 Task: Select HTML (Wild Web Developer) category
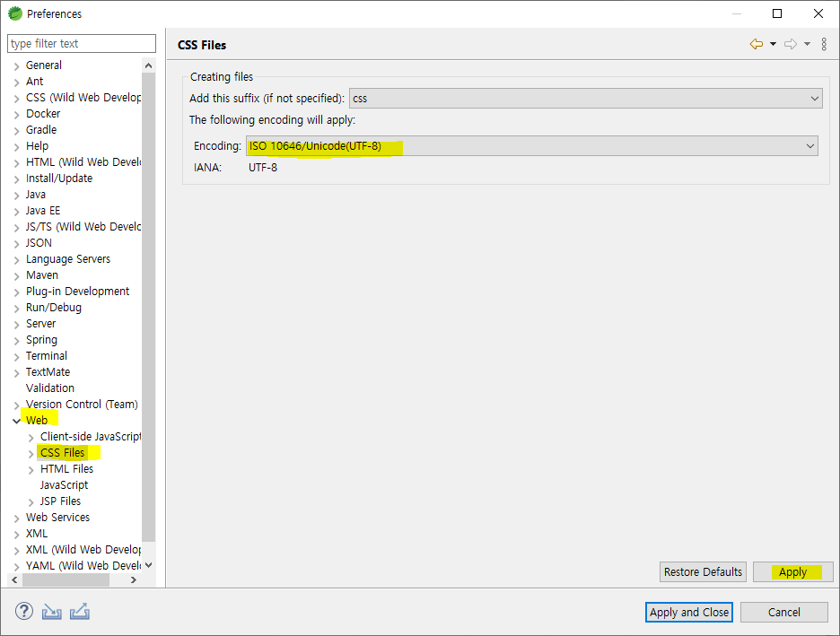(x=83, y=161)
